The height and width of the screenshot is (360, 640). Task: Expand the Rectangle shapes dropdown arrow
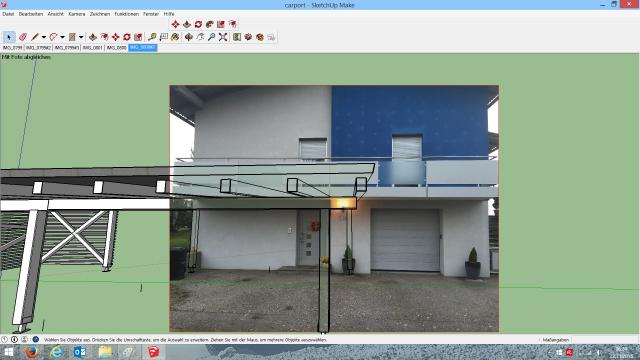click(x=81, y=37)
